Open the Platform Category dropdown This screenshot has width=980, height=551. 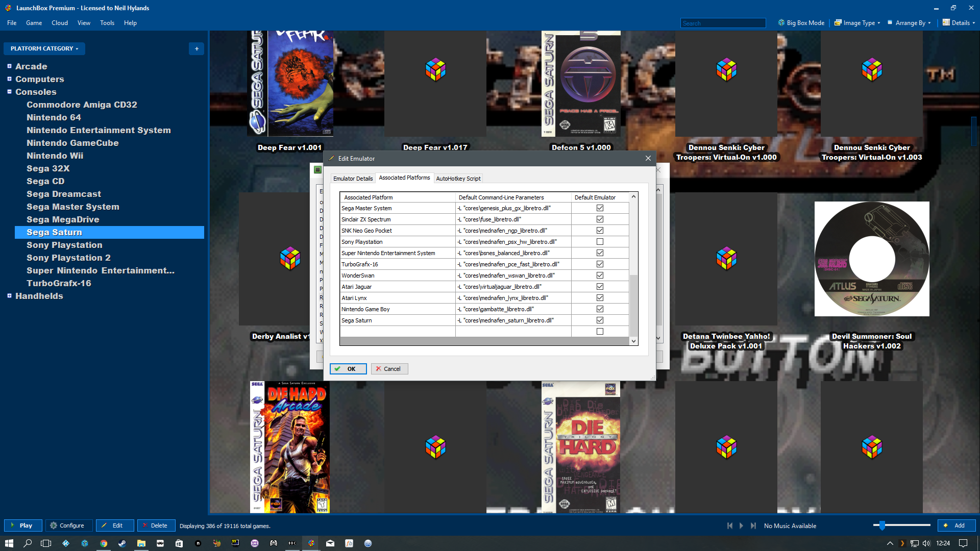[44, 48]
